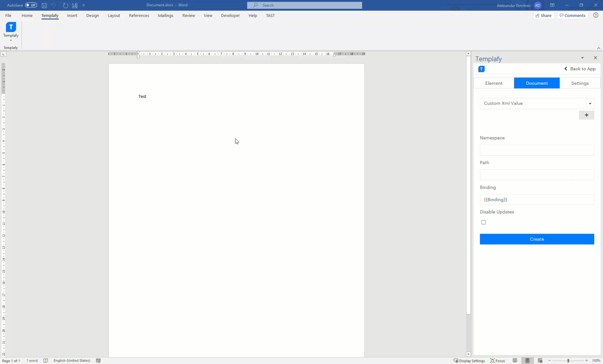
Task: Click the Namespace input field
Action: pyautogui.click(x=537, y=150)
